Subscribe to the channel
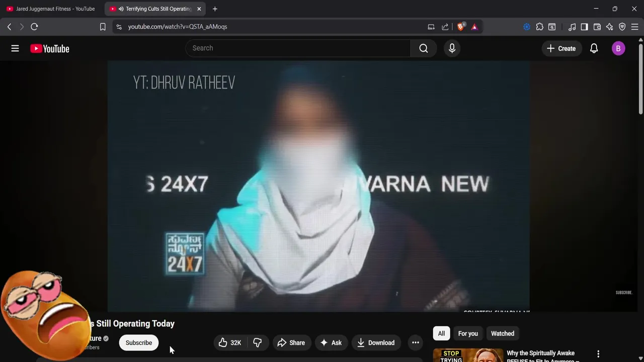This screenshot has height=362, width=644. [139, 343]
